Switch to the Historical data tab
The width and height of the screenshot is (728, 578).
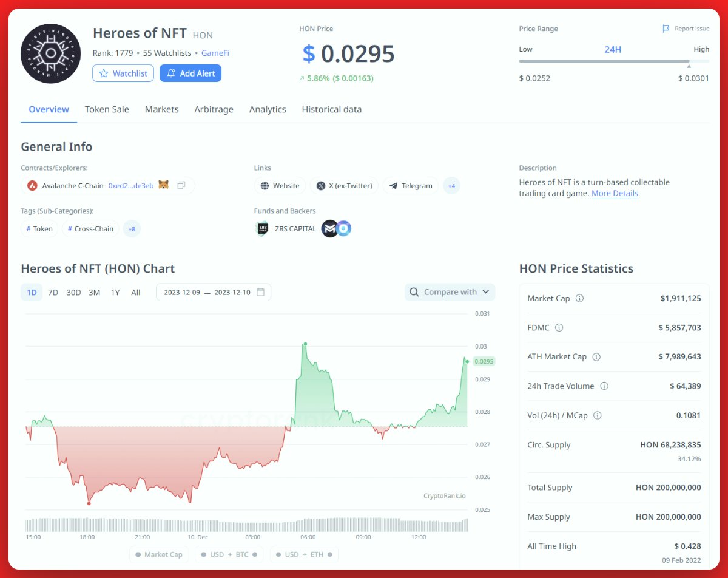point(332,109)
